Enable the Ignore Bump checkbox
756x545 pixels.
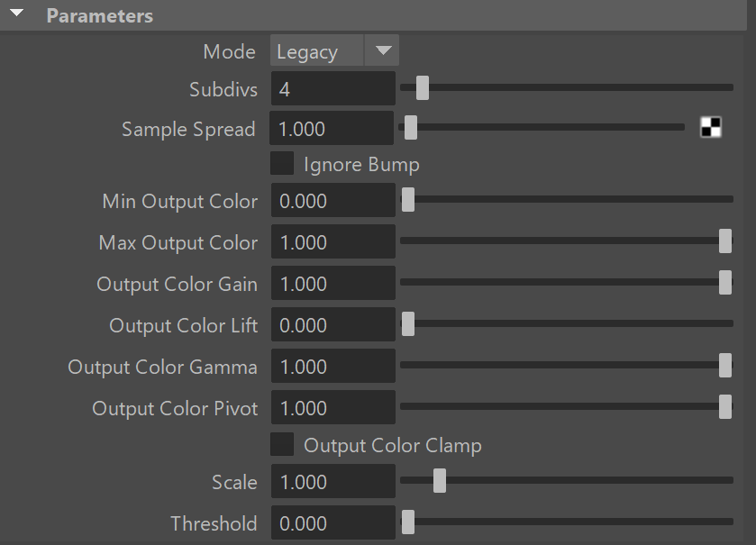pyautogui.click(x=282, y=163)
